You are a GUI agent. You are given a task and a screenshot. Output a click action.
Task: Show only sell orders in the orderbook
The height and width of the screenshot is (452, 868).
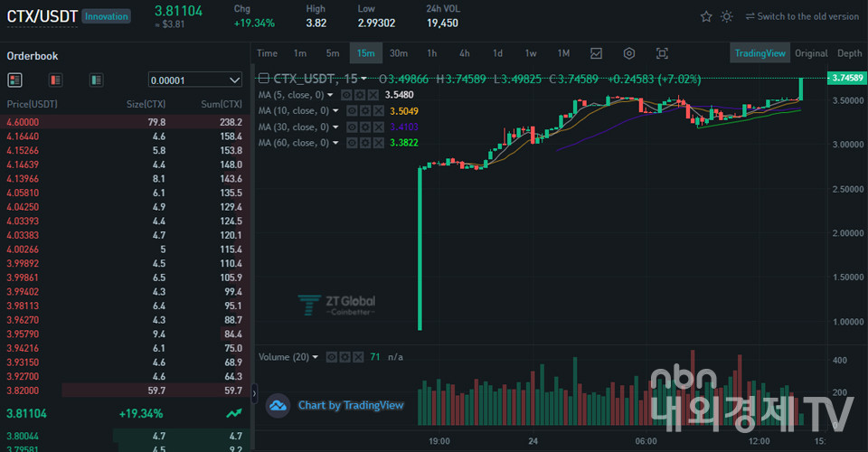[55, 80]
